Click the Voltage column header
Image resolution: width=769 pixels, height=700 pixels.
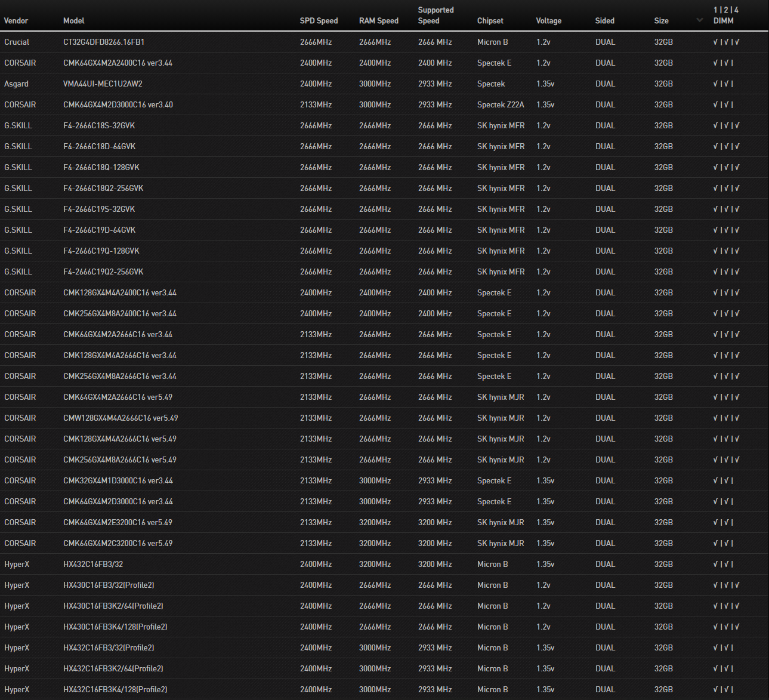(x=549, y=21)
